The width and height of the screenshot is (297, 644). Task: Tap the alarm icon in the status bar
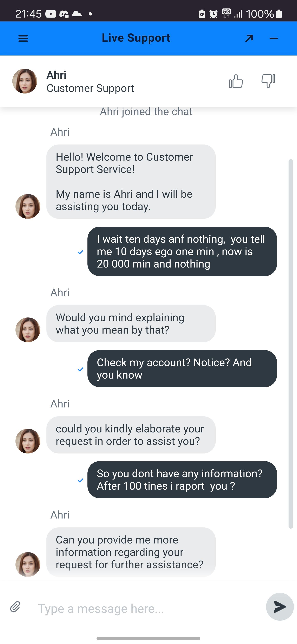point(213,14)
